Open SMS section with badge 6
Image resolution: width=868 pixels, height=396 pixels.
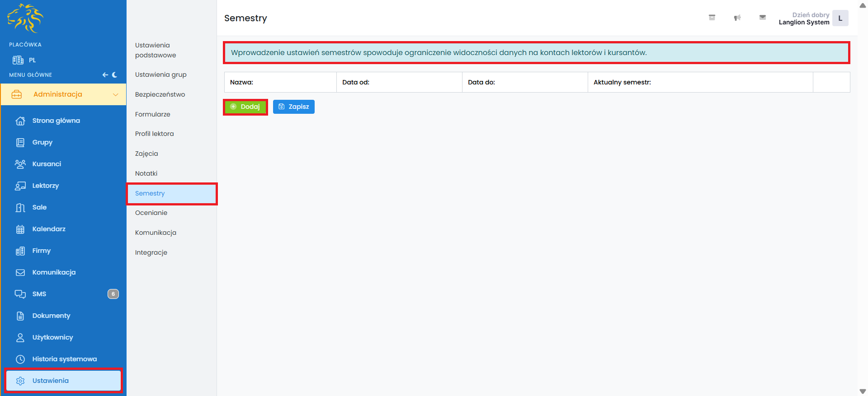click(39, 294)
